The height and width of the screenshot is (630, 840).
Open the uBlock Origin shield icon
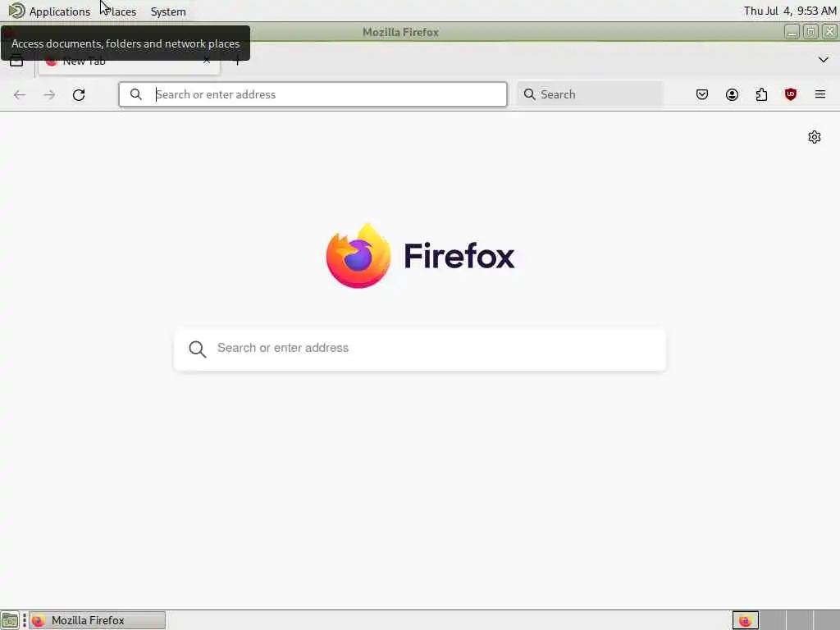(791, 95)
